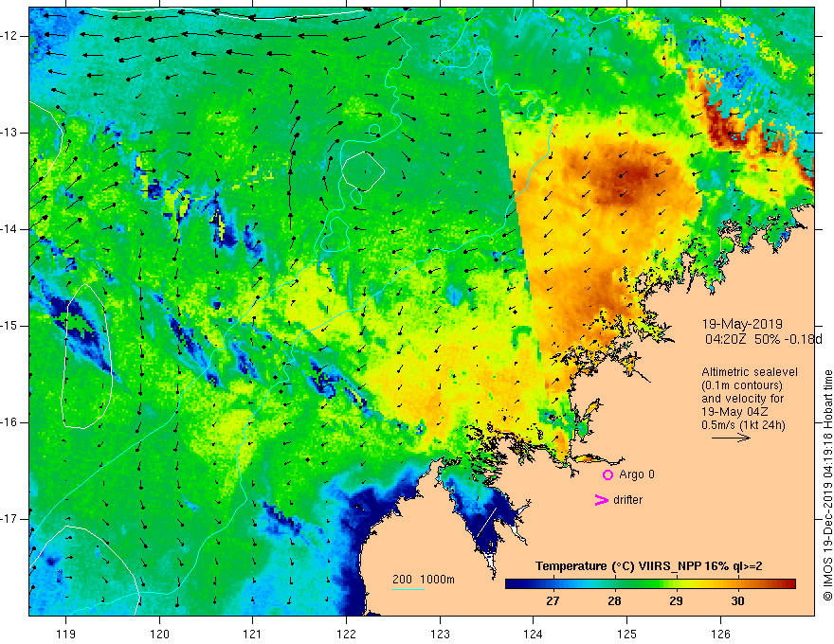Click longitude label 119
Image resolution: width=834 pixels, height=644 pixels.
pos(66,634)
